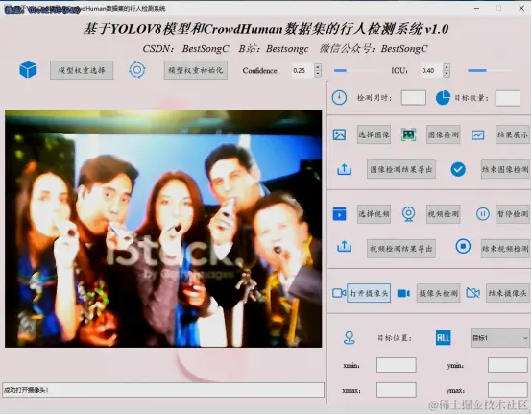Click the pie chart icon beside 目标数量
This screenshot has height=415, width=532.
point(443,98)
